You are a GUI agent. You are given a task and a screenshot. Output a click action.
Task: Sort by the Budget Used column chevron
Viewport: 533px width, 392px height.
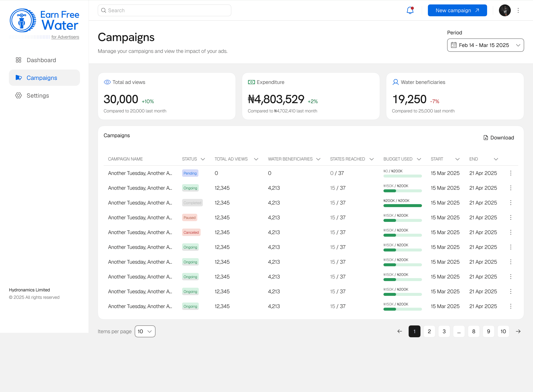click(x=419, y=159)
